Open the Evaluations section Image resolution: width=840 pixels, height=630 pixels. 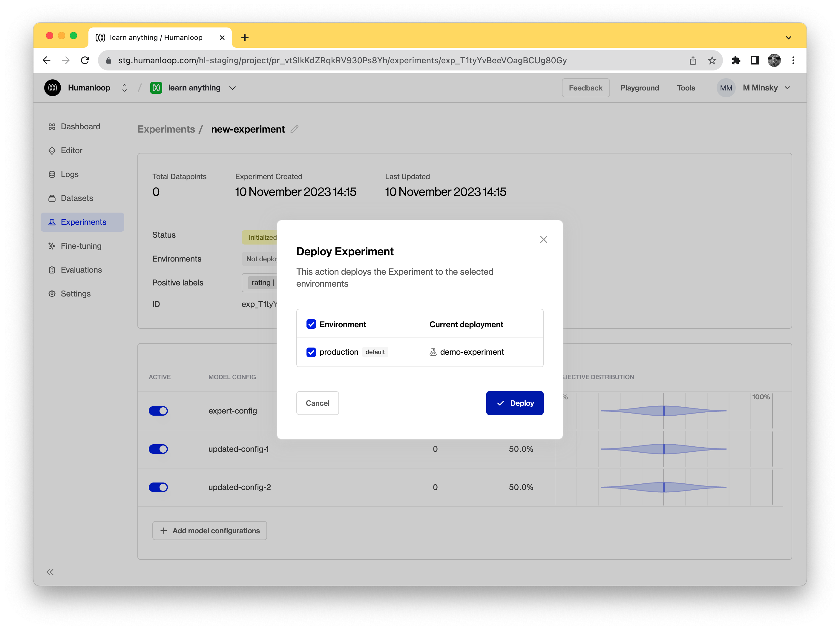tap(81, 269)
